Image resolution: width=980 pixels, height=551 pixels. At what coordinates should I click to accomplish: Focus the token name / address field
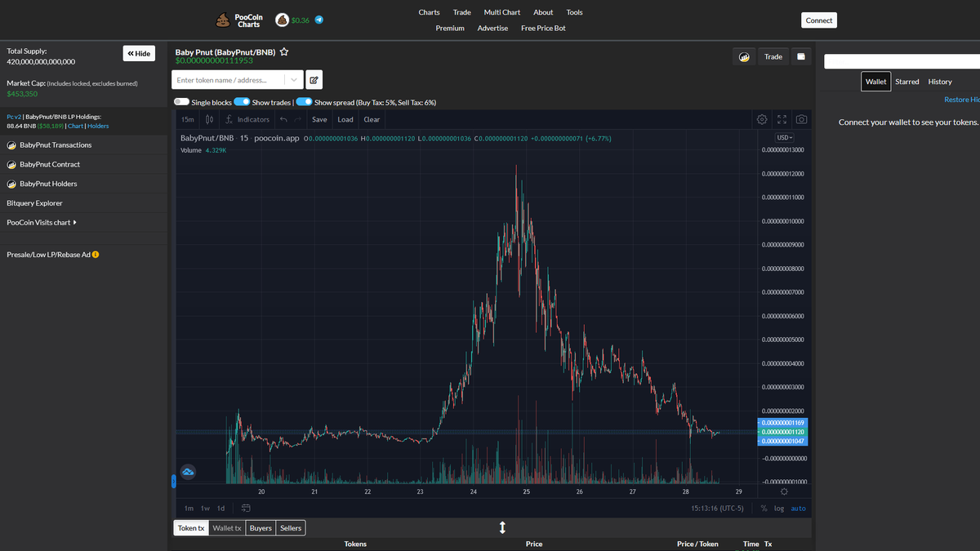click(229, 80)
